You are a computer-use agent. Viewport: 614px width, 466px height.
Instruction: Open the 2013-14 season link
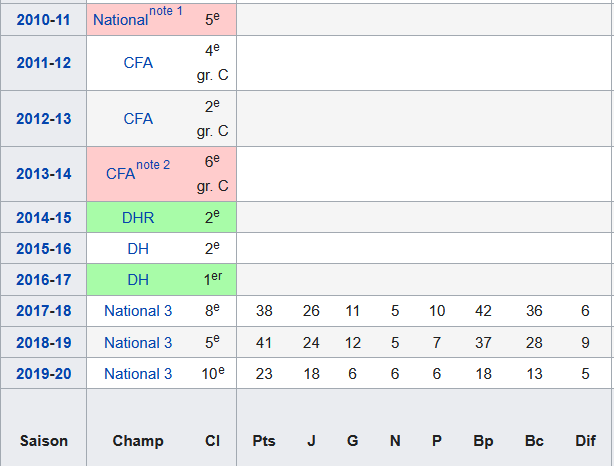(x=43, y=173)
